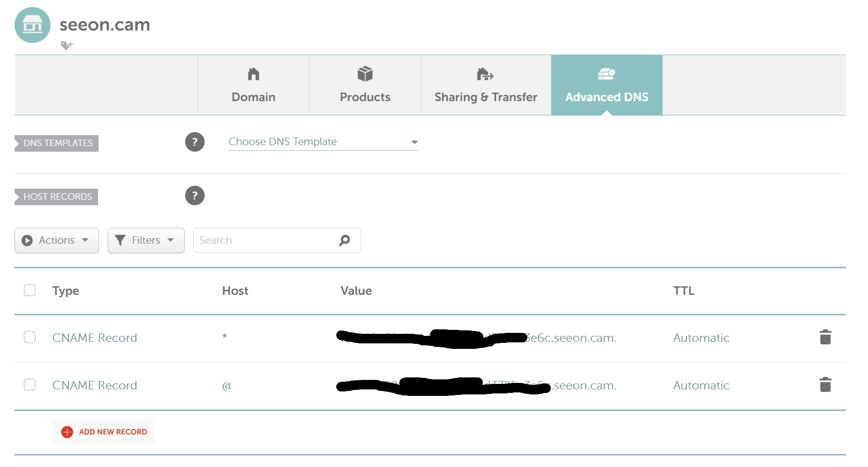Check the wildcard CNAME record checkbox
Screen dimensions: 868x467
(30, 337)
